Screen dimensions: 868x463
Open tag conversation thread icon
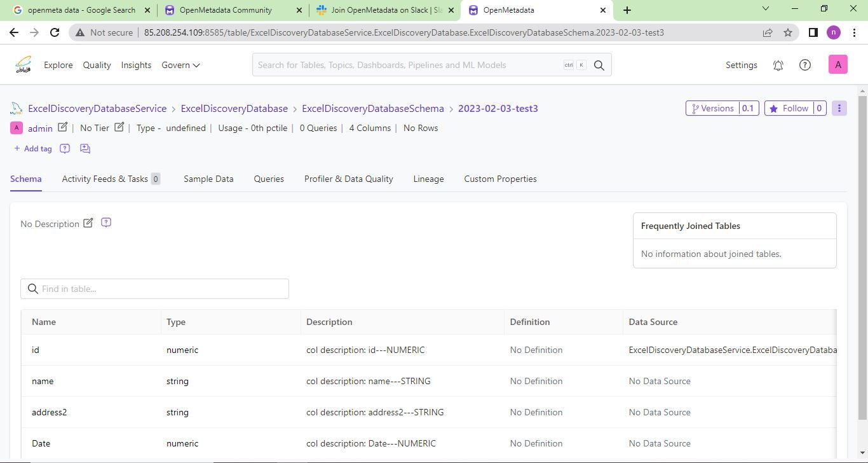(x=85, y=148)
